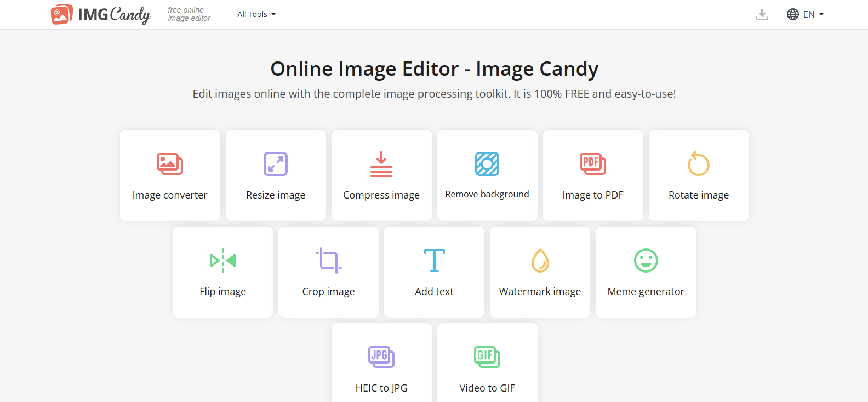Select the Crop image icon

(x=329, y=261)
